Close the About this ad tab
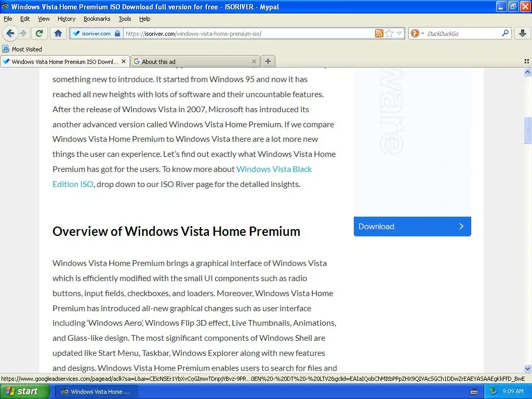The height and width of the screenshot is (399, 532). 254,61
